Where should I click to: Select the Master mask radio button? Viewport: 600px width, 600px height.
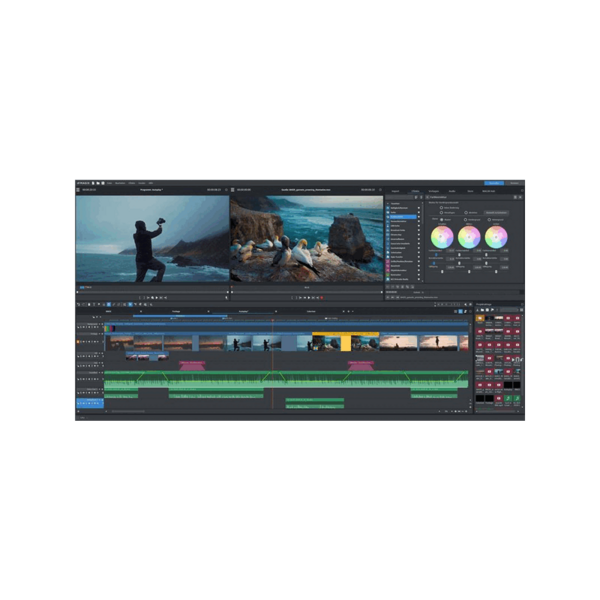click(442, 220)
